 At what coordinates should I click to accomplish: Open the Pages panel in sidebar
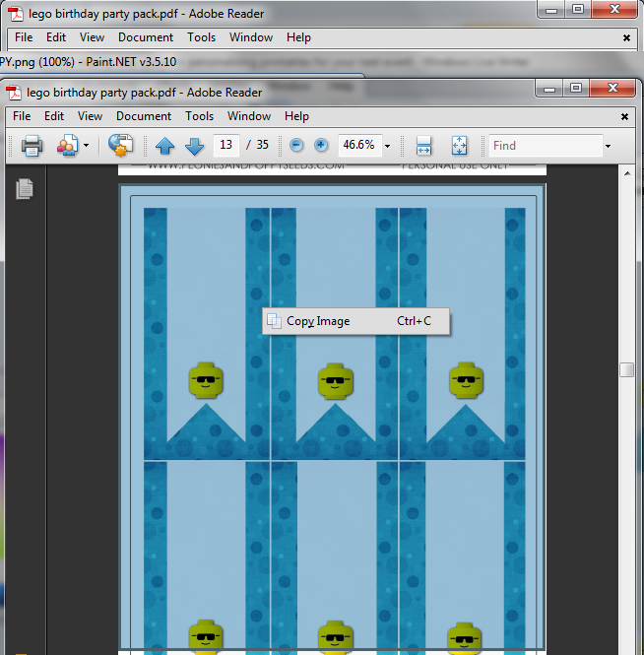(25, 188)
